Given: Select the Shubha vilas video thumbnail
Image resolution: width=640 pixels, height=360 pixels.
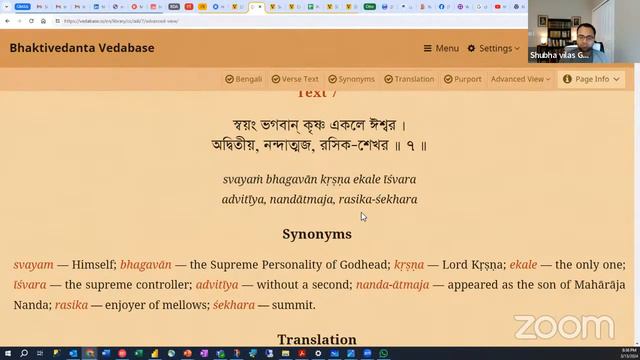Looking at the screenshot, I should coord(584,31).
